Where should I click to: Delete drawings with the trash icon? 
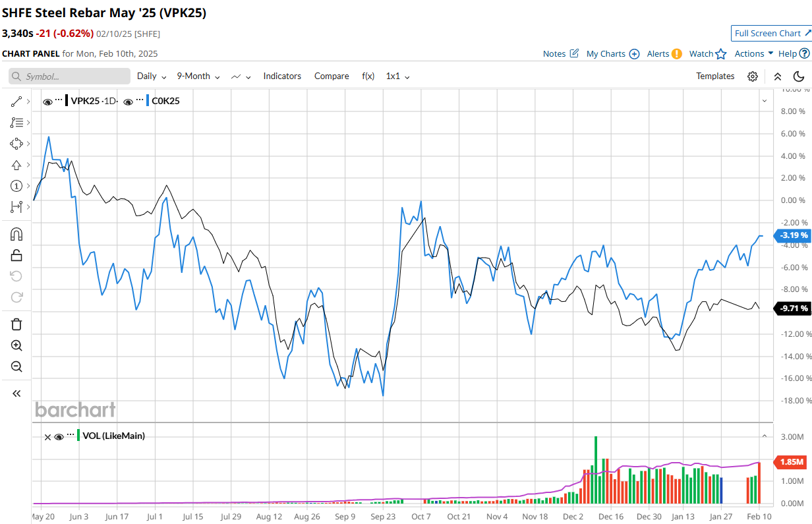(x=17, y=324)
